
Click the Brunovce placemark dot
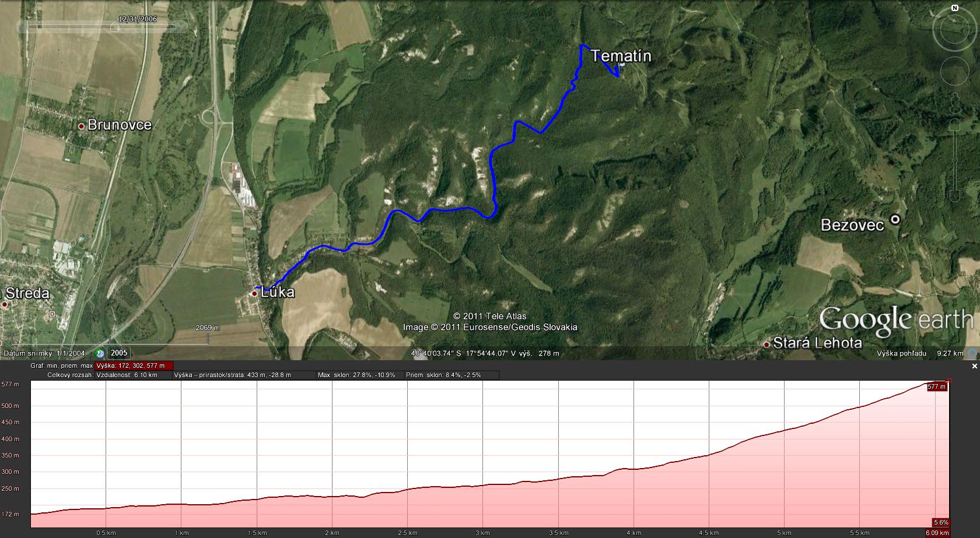[x=82, y=125]
